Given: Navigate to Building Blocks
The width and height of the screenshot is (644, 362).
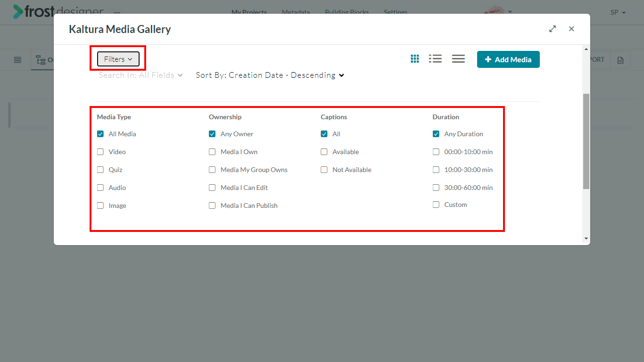Looking at the screenshot, I should point(347,12).
